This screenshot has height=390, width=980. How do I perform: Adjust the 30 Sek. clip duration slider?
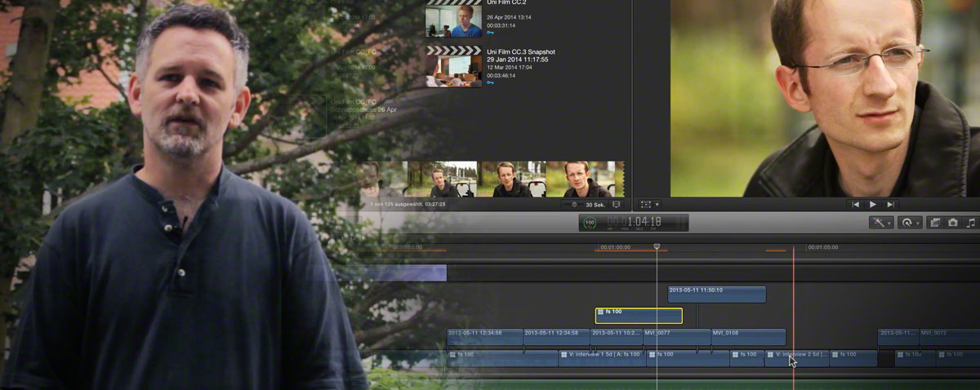572,205
